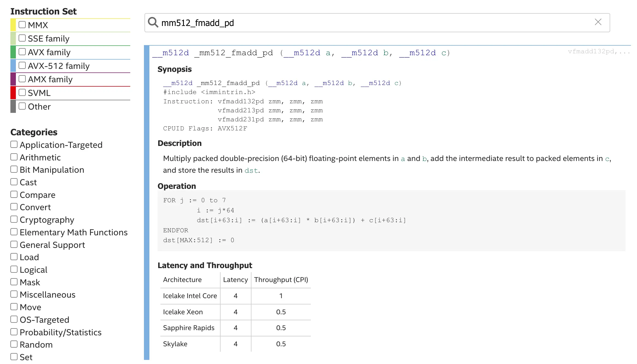Viewport: 637px width, 364px height.
Task: Toggle the AVX-512 family checkbox
Action: 22,65
